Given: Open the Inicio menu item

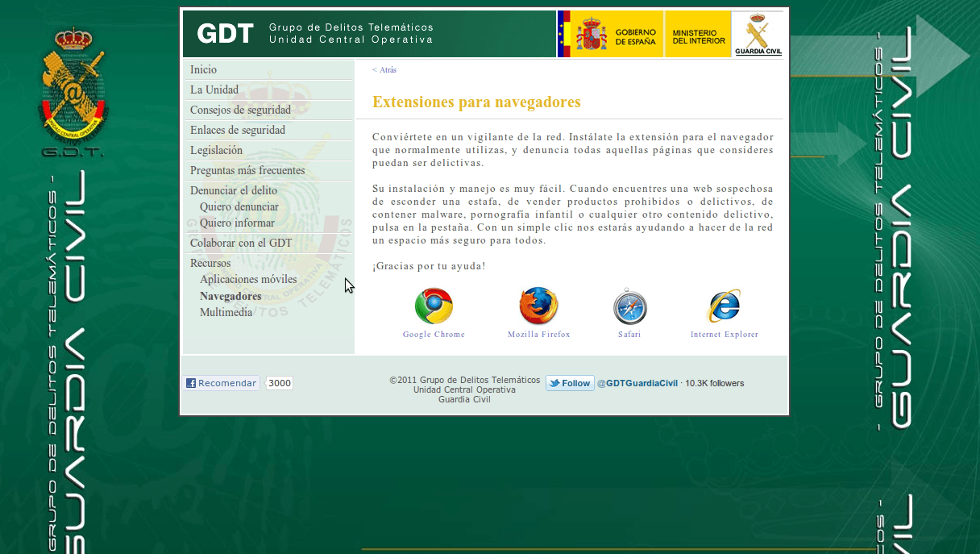Looking at the screenshot, I should tap(203, 70).
